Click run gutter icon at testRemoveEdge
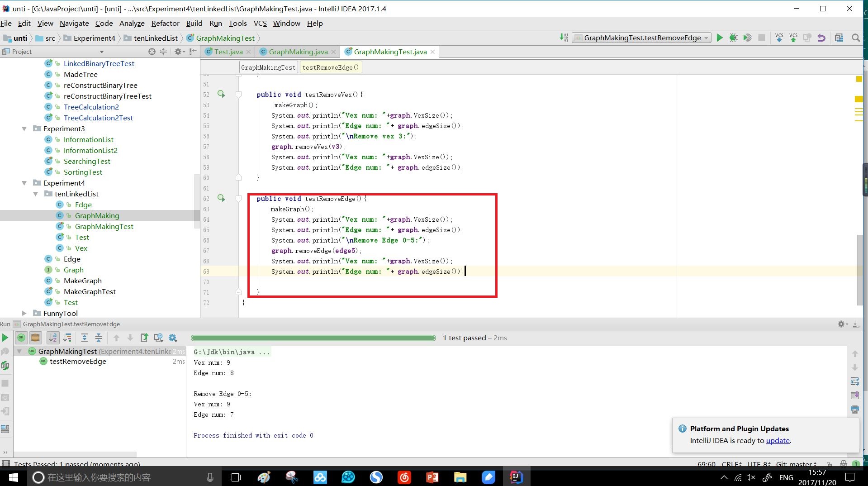This screenshot has width=868, height=486. (x=221, y=198)
